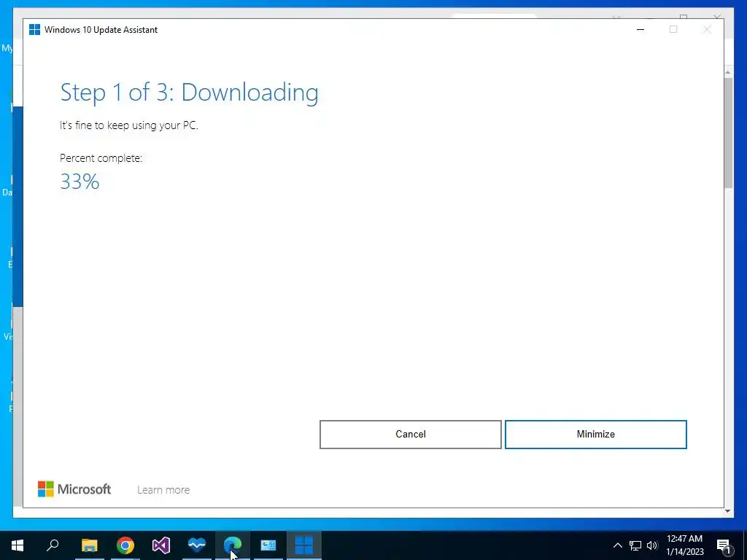
Task: Cancel the Windows 10 update download
Action: 410,435
